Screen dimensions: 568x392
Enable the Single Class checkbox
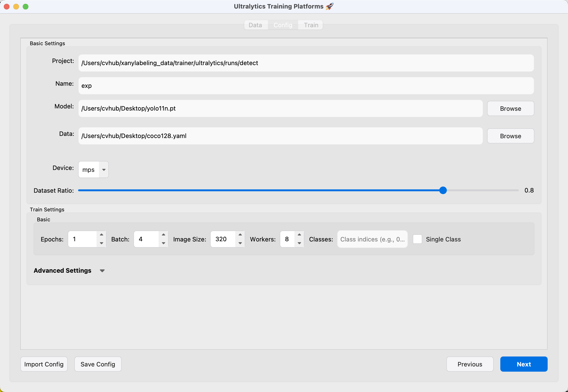(417, 239)
